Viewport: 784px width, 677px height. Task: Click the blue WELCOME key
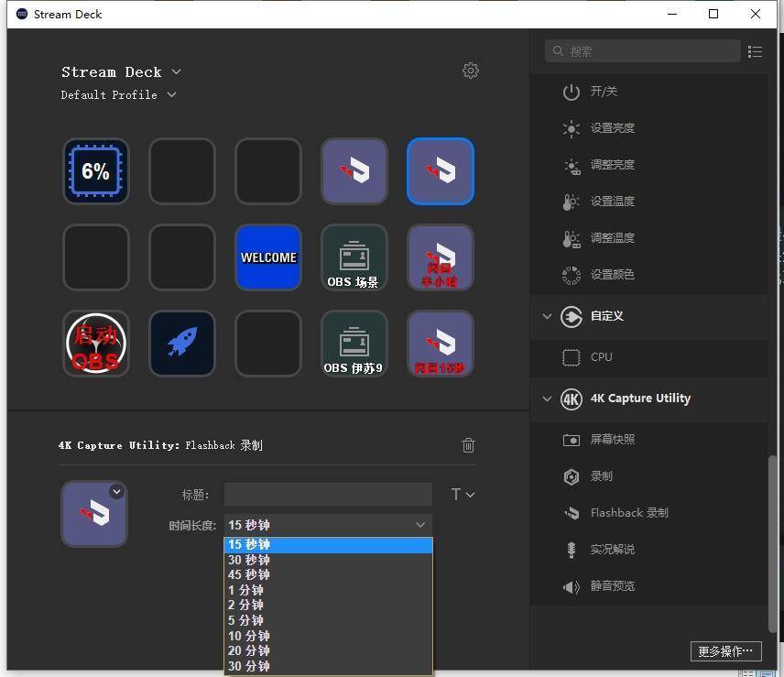(268, 257)
